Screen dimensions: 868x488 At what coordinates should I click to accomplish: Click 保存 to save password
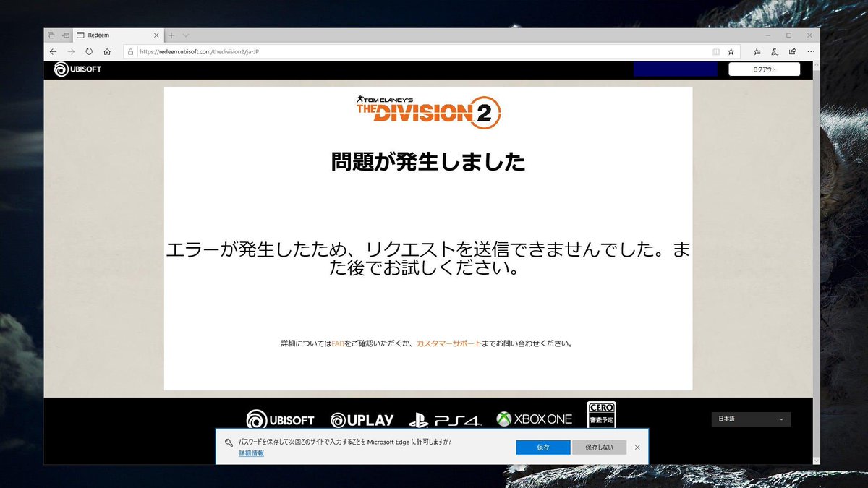543,447
